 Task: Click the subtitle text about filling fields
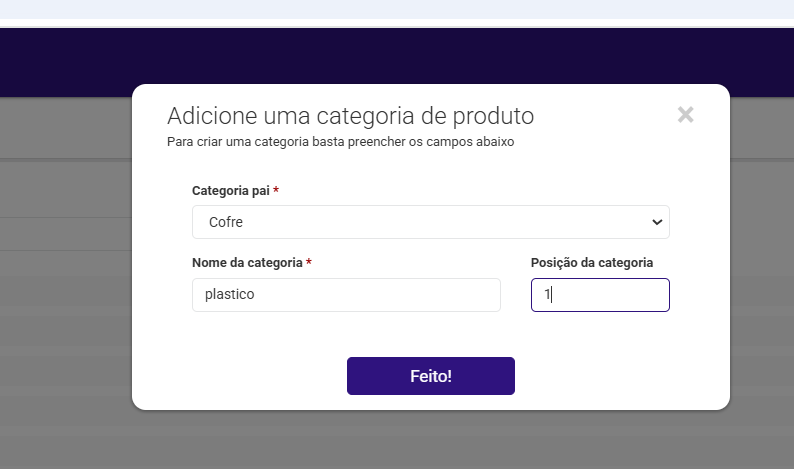(x=340, y=142)
